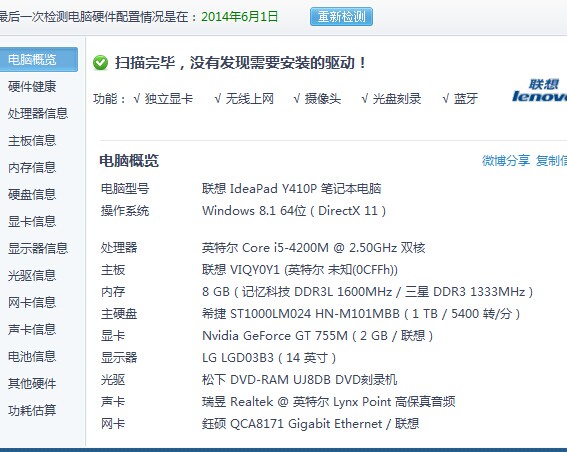Click the 重新检测 rescan button
This screenshot has width=567, height=452.
(341, 17)
